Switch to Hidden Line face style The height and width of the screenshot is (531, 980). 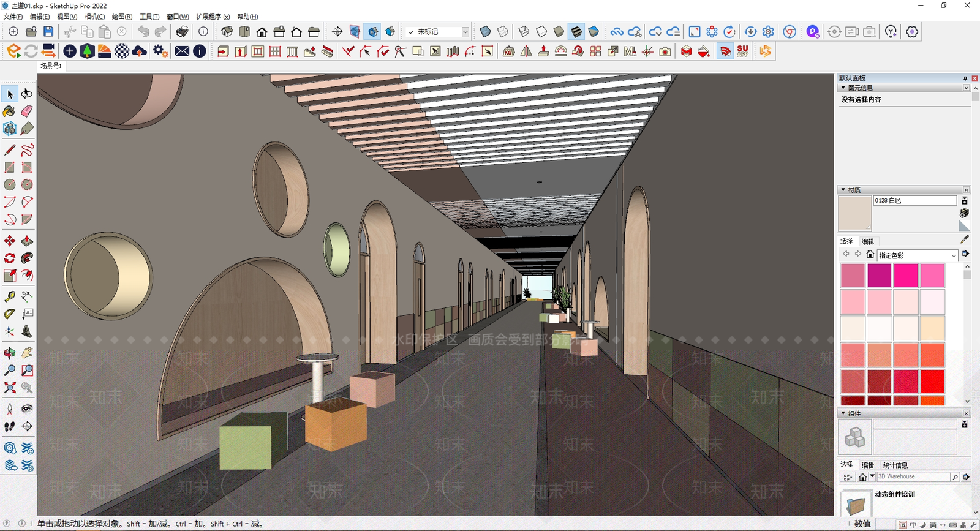coord(541,31)
